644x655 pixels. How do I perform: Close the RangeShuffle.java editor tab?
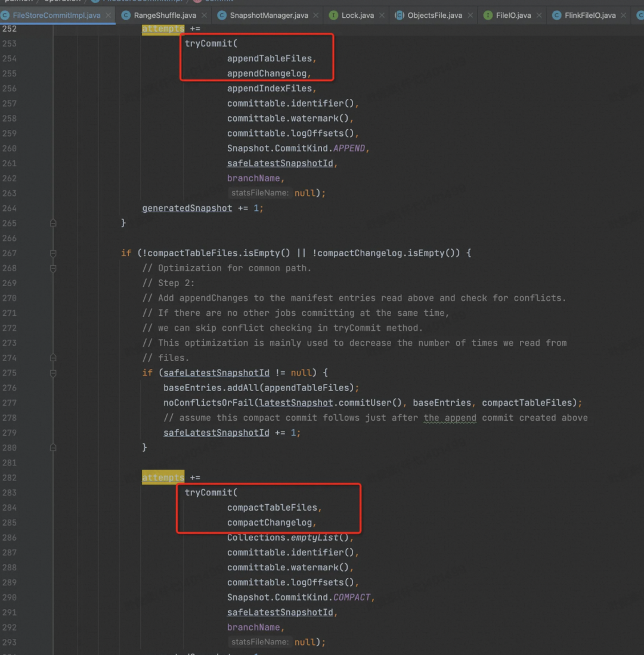click(204, 15)
